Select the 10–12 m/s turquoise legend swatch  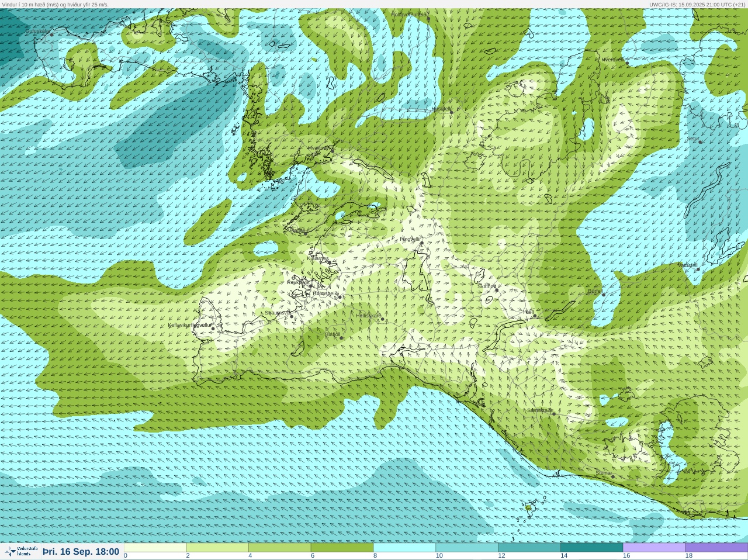point(467,548)
